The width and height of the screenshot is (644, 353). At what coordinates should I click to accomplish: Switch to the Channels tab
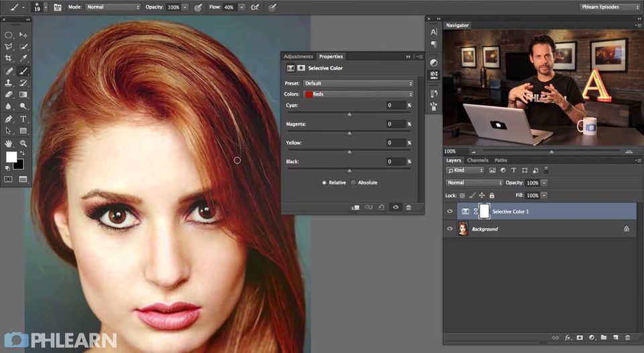(478, 160)
